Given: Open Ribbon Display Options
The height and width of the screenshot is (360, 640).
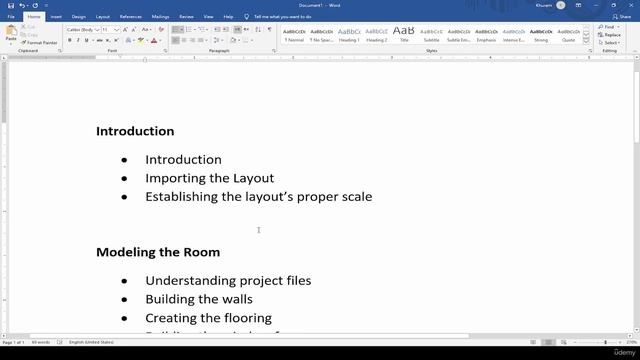Looking at the screenshot, I should [578, 6].
